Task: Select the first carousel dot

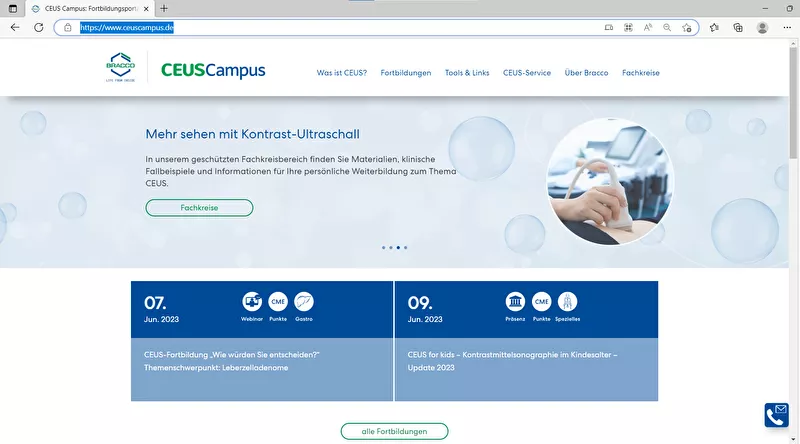Action: click(384, 248)
